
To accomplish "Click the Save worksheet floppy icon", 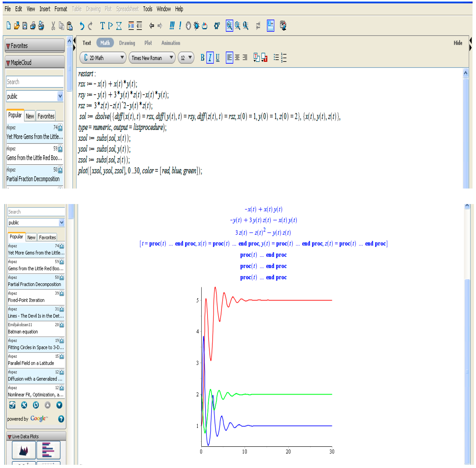I will (25, 26).
